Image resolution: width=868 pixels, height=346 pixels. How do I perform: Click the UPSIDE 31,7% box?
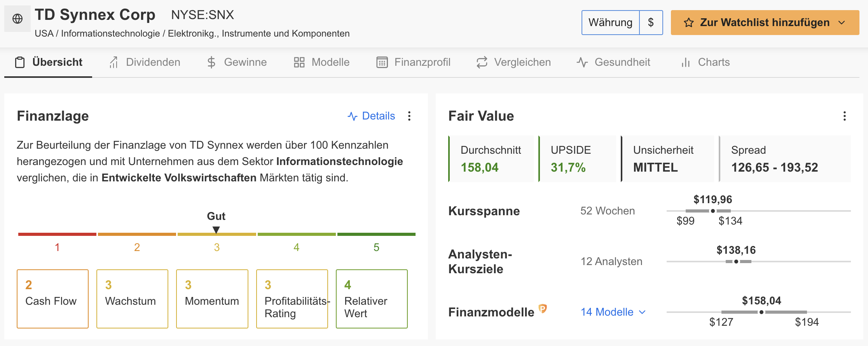pyautogui.click(x=577, y=159)
